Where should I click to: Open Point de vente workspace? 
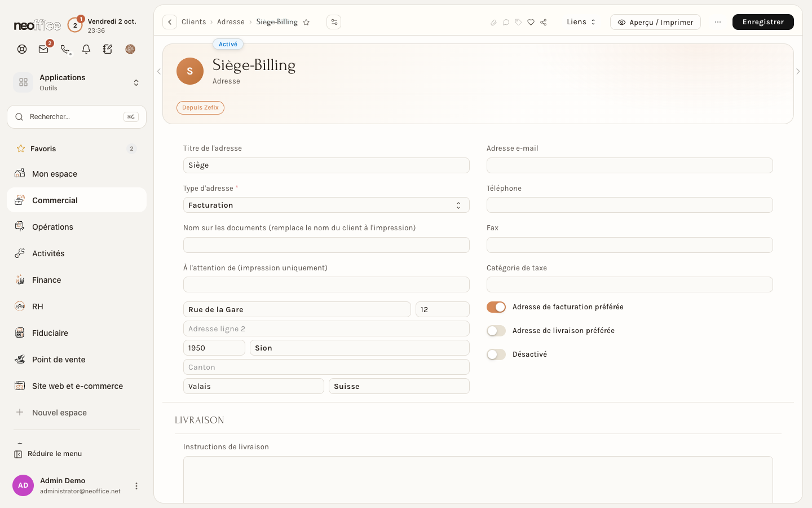pos(77,360)
